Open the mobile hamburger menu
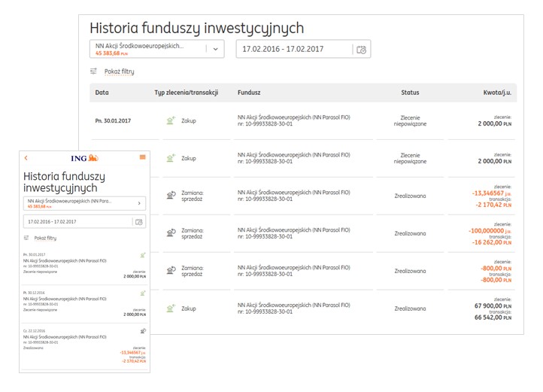Image resolution: width=543 pixels, height=392 pixels. 142,157
